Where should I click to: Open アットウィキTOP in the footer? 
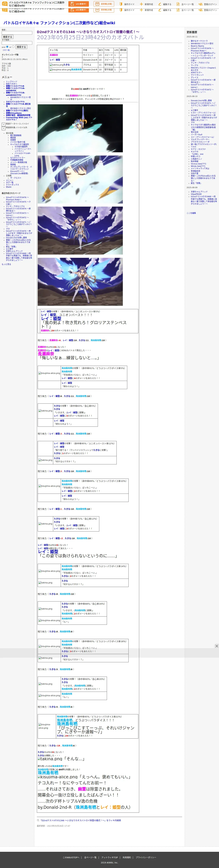coord(110,857)
